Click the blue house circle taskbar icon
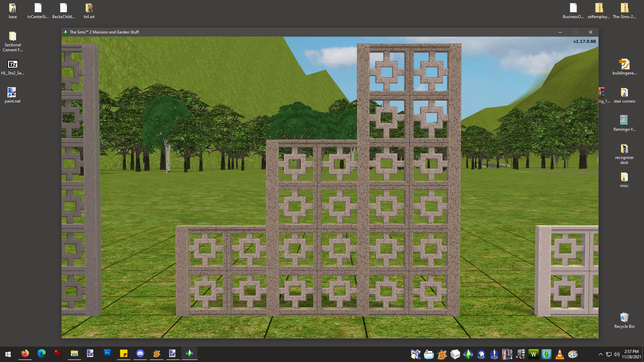 [x=481, y=354]
